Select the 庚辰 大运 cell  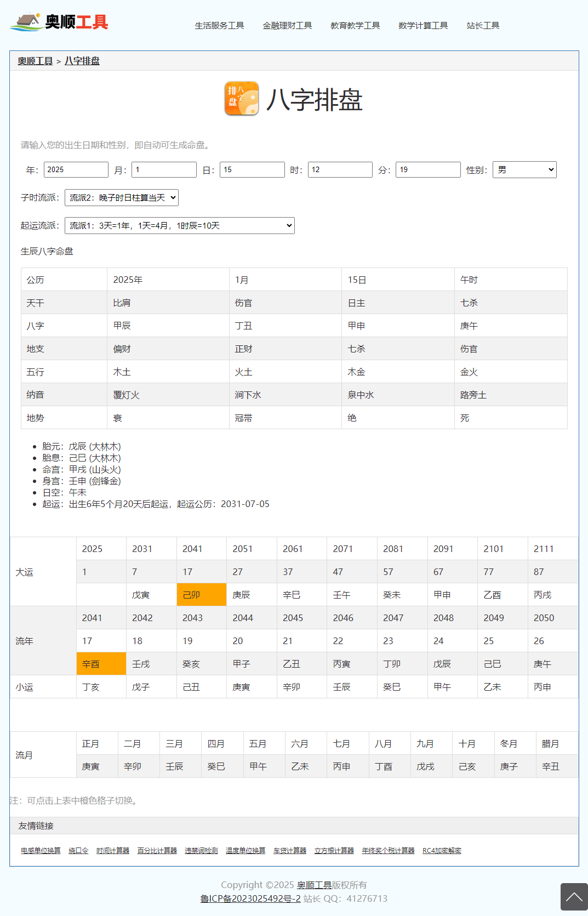[252, 595]
